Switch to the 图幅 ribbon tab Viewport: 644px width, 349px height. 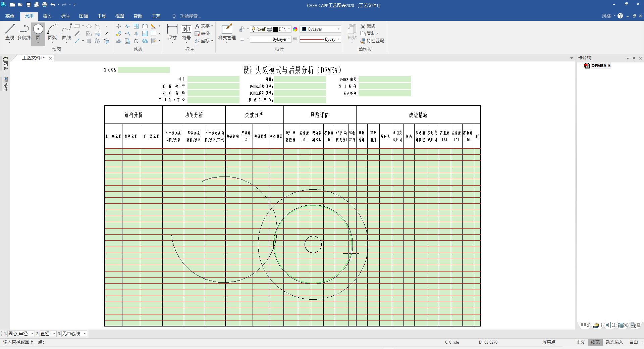point(84,16)
